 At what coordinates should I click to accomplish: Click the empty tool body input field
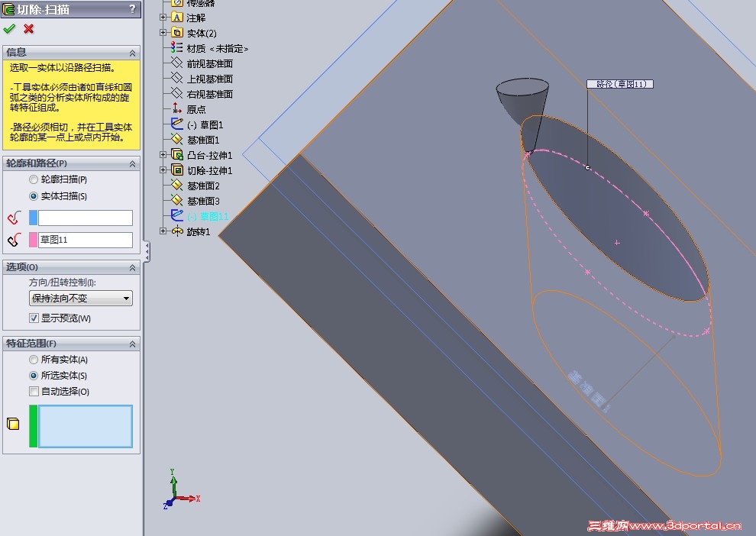86,218
